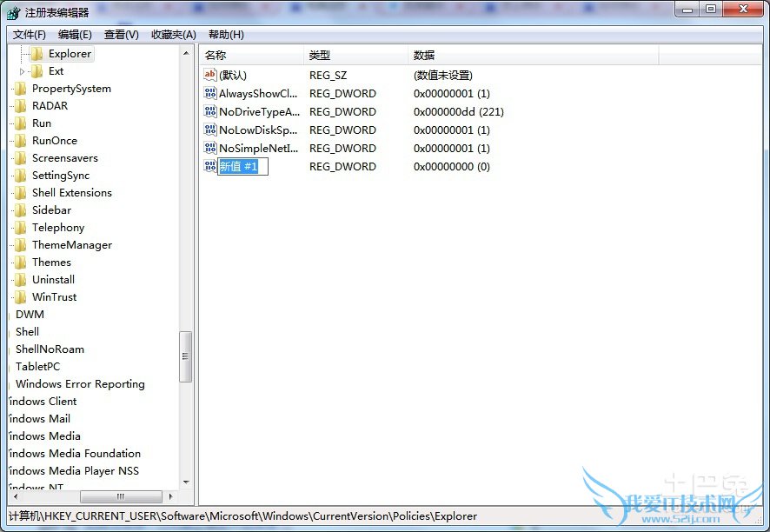Open the 文件(F) menu
Viewport: 770px width, 532px height.
tap(29, 35)
